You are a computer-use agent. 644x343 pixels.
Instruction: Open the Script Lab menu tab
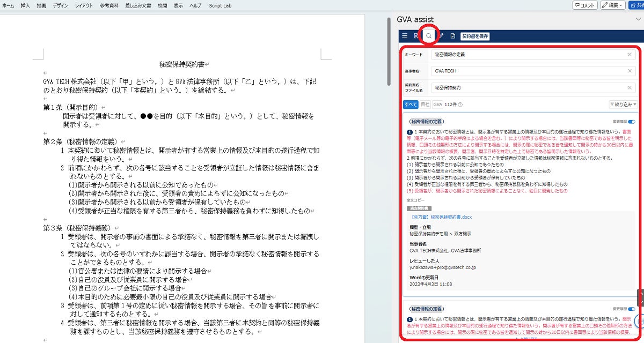(x=221, y=5)
